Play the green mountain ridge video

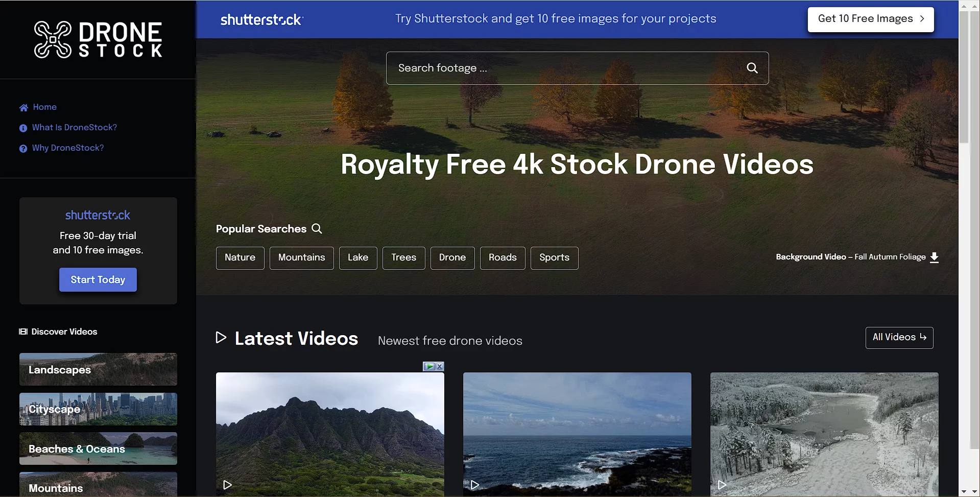coord(228,484)
